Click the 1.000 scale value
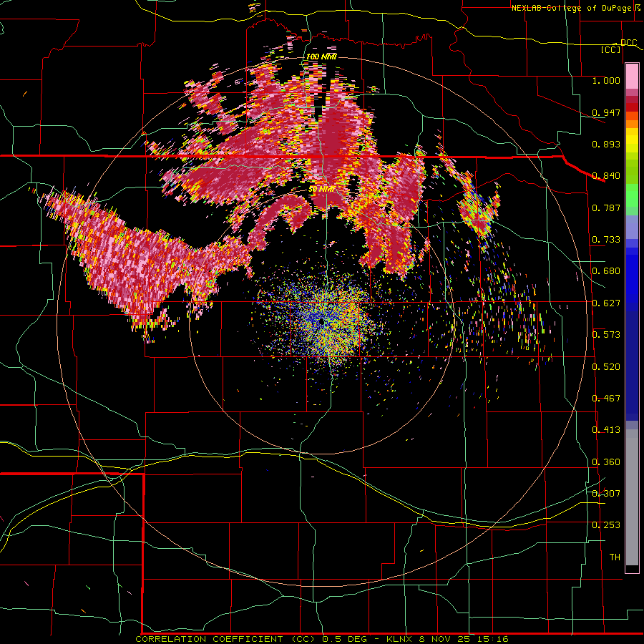 click(x=606, y=80)
